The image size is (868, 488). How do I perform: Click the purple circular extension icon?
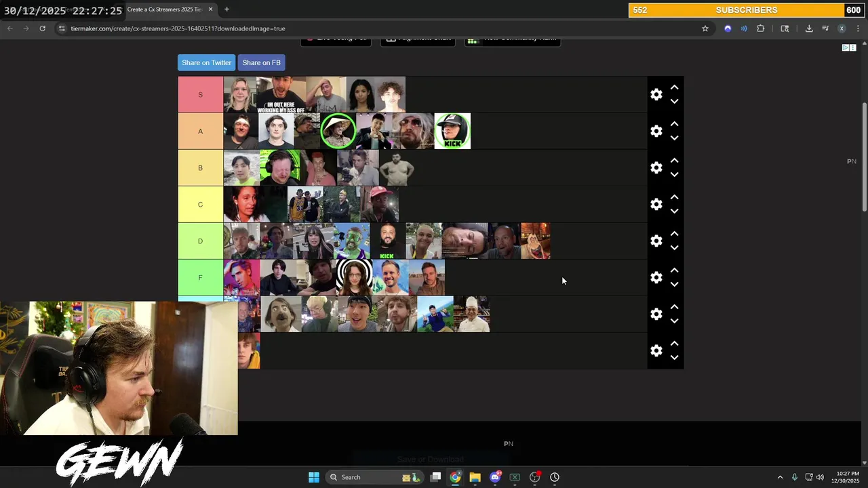[728, 28]
